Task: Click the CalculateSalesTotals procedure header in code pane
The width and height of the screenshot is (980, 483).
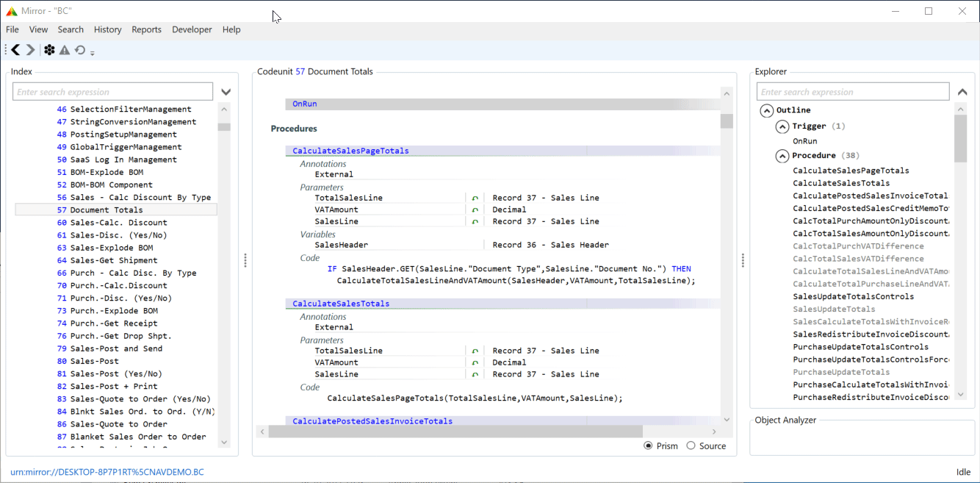Action: click(341, 304)
